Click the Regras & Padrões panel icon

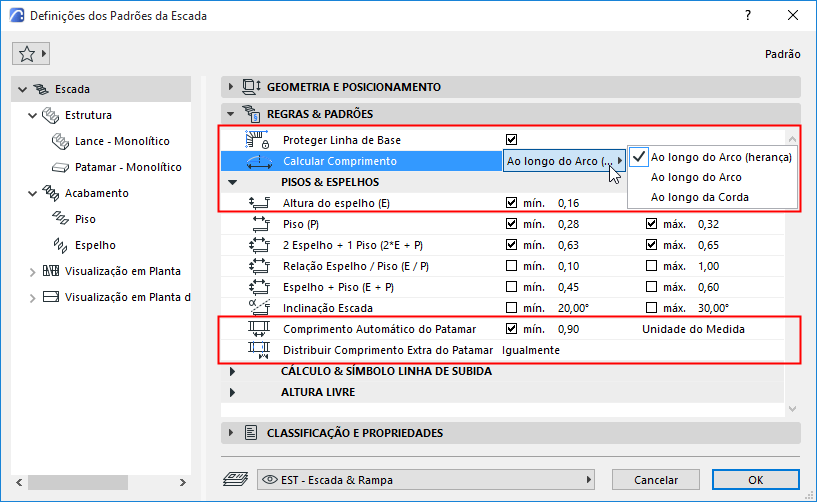(x=252, y=114)
